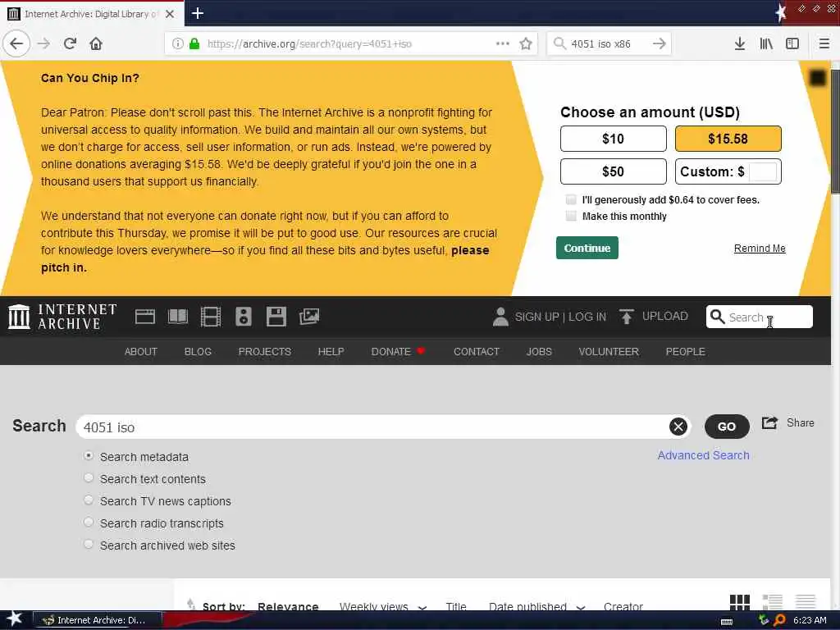Go back to the previous page
The image size is (840, 630).
(16, 43)
